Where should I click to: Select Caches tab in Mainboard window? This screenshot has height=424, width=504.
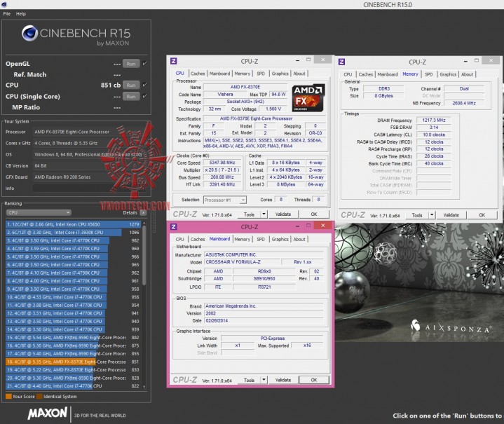[198, 239]
